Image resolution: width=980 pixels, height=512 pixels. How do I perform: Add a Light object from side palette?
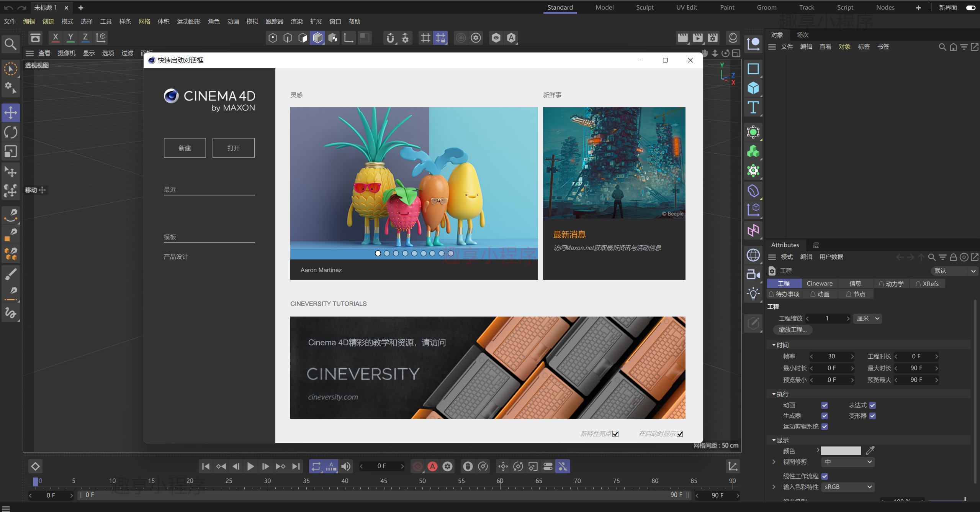pos(753,294)
